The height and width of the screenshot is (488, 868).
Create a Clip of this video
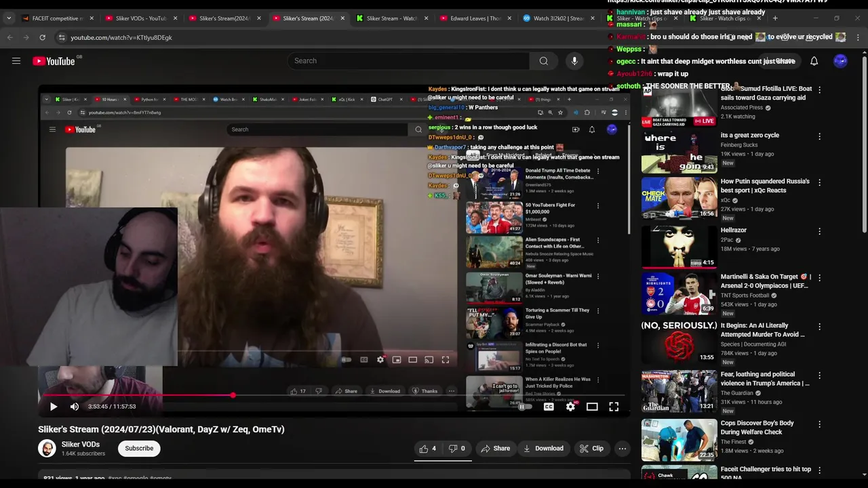(x=591, y=449)
